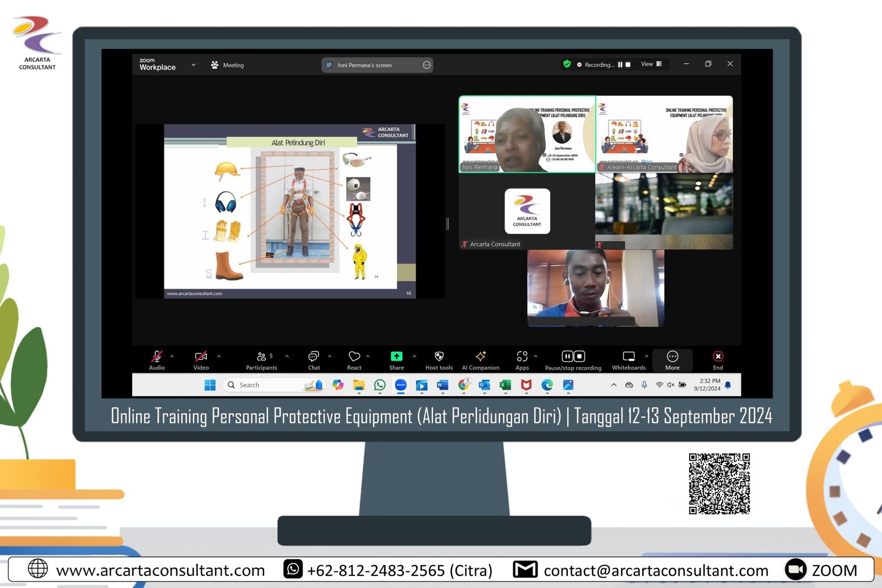Unmute the microphone with Audio button
This screenshot has width=882, height=588.
click(x=157, y=357)
